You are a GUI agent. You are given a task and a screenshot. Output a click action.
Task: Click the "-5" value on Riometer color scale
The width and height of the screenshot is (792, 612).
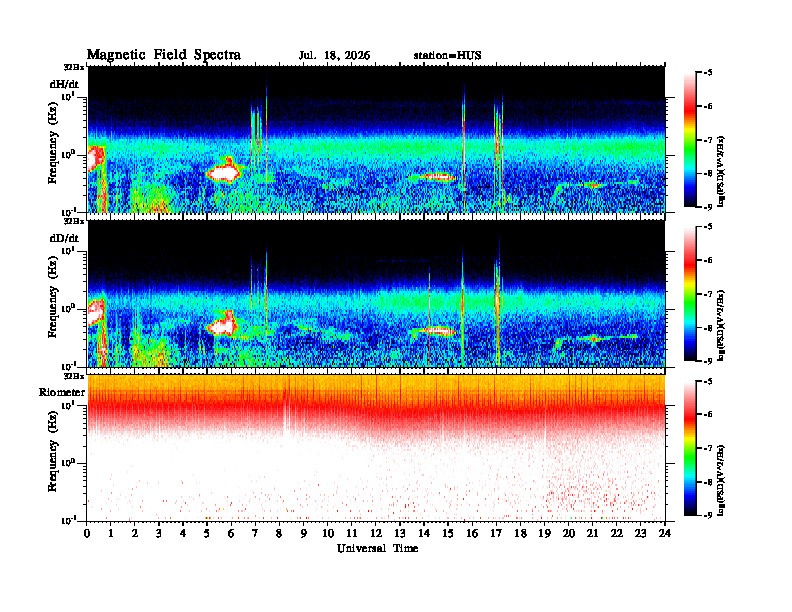click(708, 381)
